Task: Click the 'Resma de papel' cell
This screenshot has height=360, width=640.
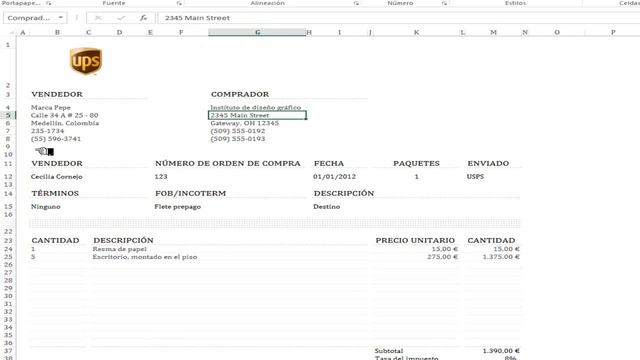Action: [119, 249]
